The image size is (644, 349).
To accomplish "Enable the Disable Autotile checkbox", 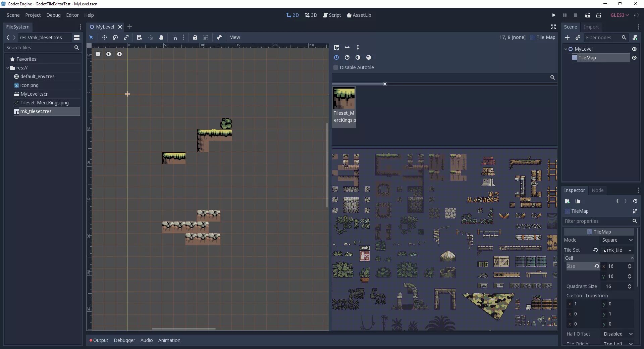I will tap(336, 67).
